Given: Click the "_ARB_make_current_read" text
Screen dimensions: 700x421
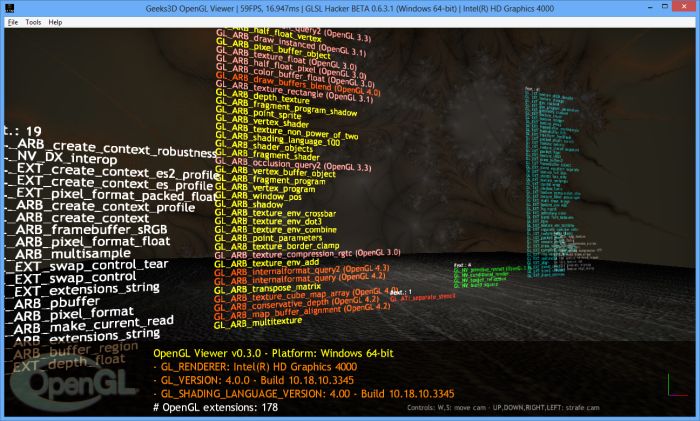Looking at the screenshot, I should (88, 325).
